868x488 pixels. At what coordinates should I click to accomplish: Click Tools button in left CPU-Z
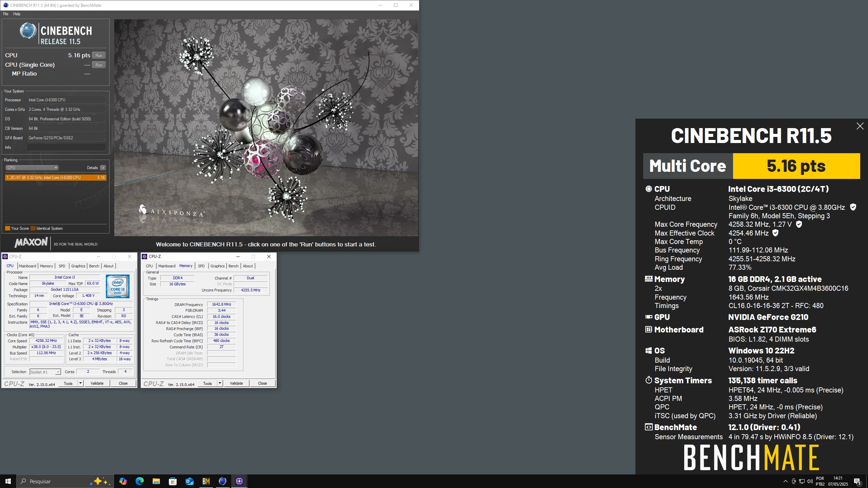pyautogui.click(x=68, y=383)
